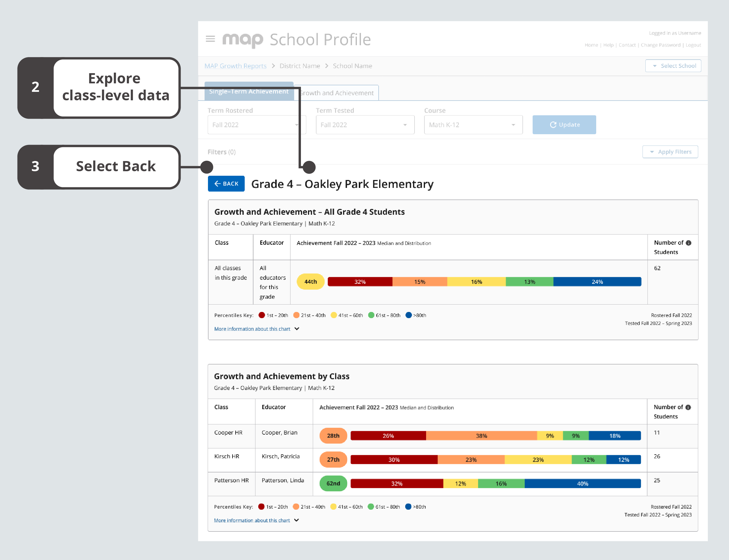The image size is (729, 560).
Task: Open the hamburger navigation menu
Action: click(210, 39)
